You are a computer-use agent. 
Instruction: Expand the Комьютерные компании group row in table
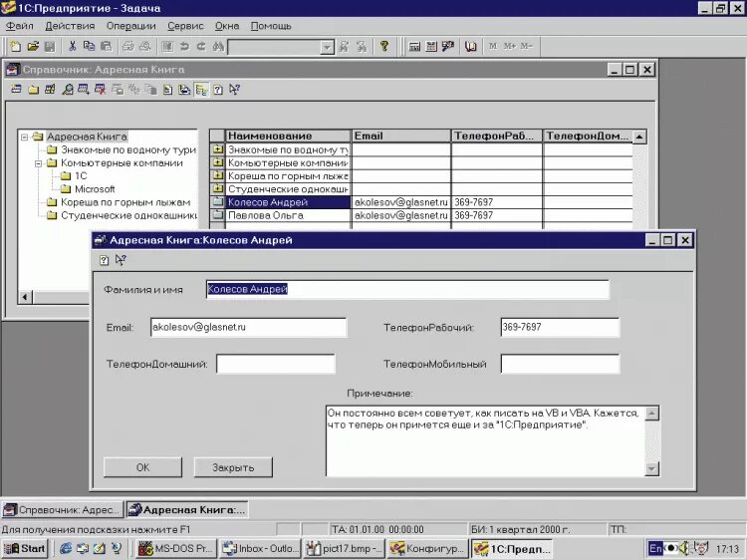[218, 162]
